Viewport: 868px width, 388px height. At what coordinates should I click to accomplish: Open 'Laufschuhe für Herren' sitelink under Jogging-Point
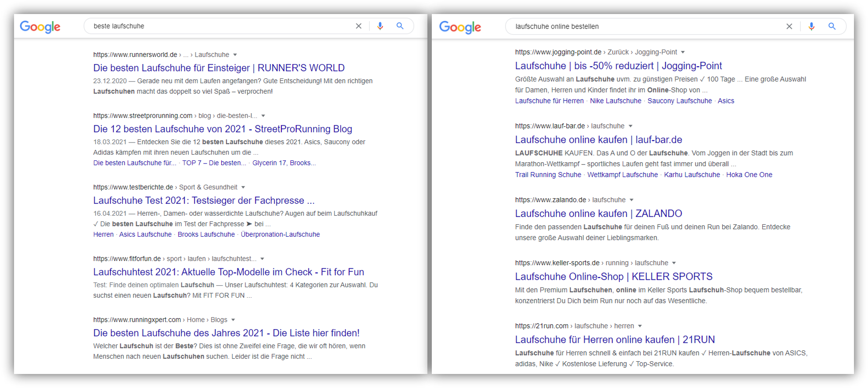[x=549, y=101]
